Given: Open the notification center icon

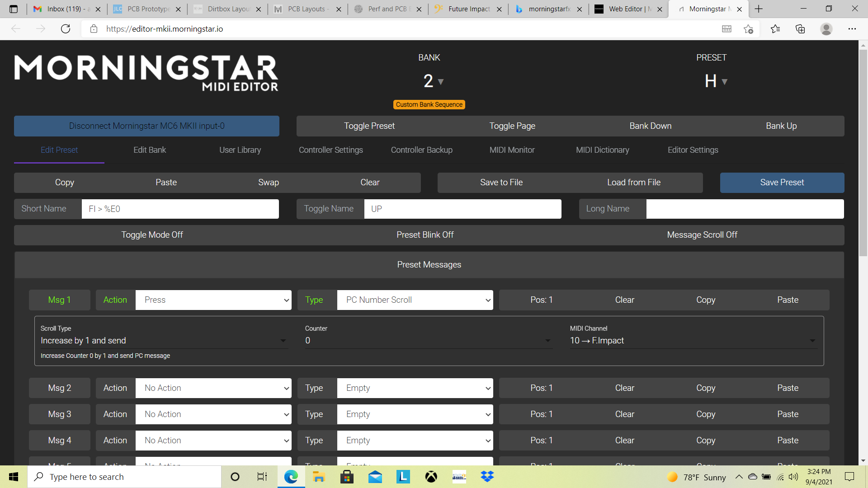Looking at the screenshot, I should coord(849,477).
